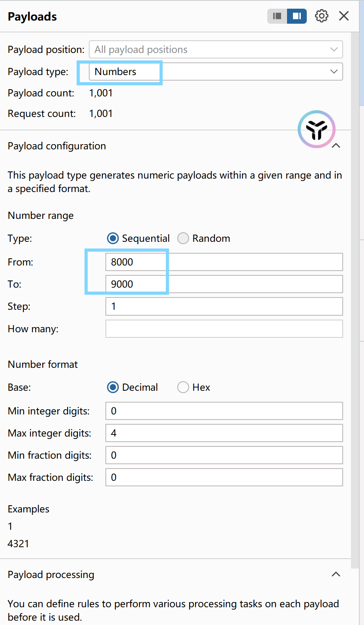Screen dimensions: 364x625
Task: Click the From field containing 8000
Action: [x=224, y=262]
